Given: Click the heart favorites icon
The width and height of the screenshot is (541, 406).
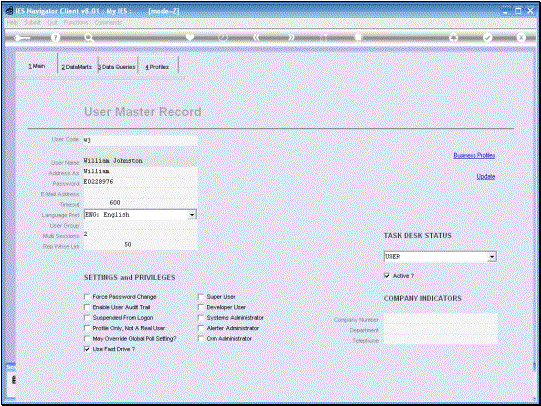Looking at the screenshot, I should click(190, 38).
